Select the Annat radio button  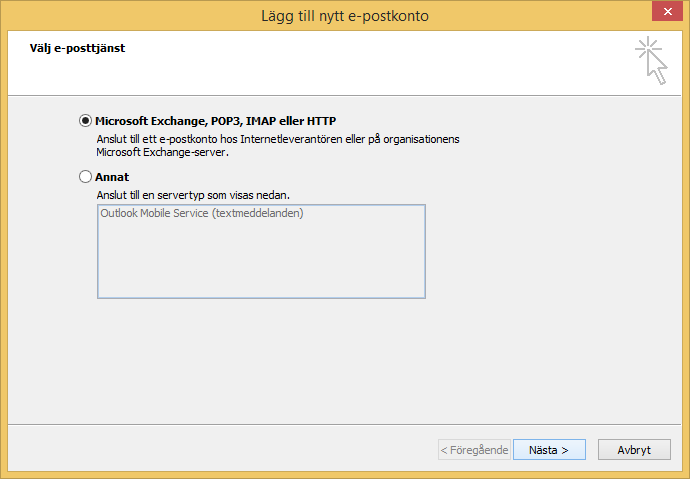[x=85, y=177]
